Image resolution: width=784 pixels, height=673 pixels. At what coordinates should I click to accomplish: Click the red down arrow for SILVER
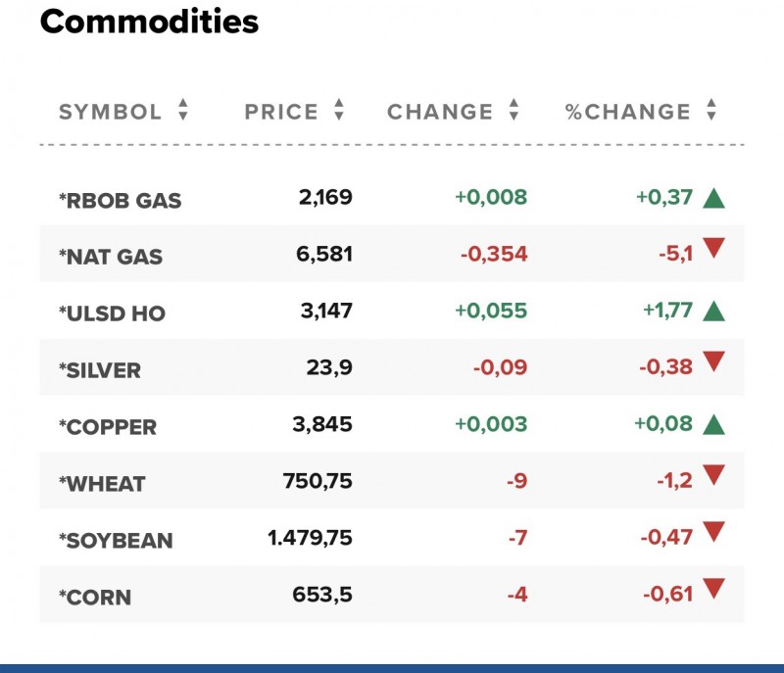tap(713, 363)
